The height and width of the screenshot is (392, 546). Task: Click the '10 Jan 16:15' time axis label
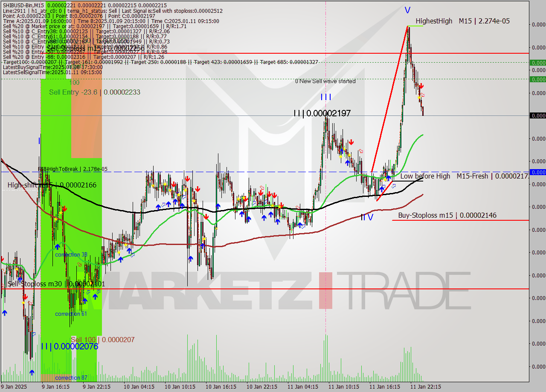click(221, 387)
